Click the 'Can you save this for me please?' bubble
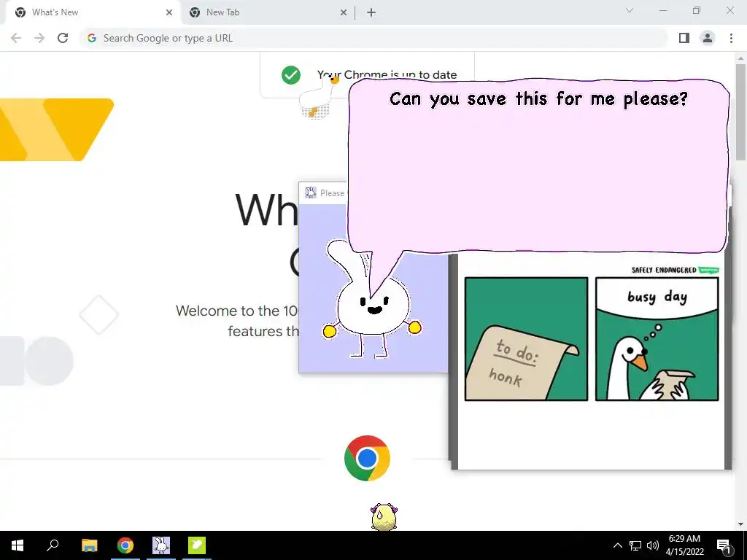Viewport: 747px width, 560px height. coord(538,166)
